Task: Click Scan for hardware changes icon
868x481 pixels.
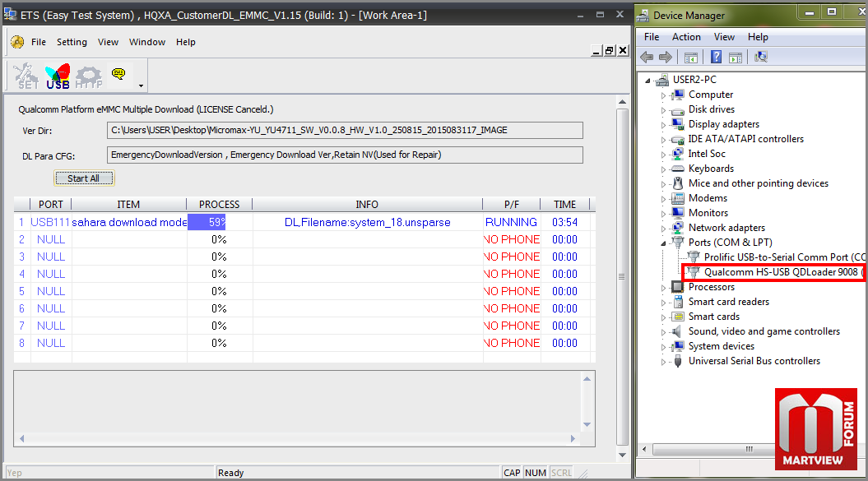Action: pos(761,57)
